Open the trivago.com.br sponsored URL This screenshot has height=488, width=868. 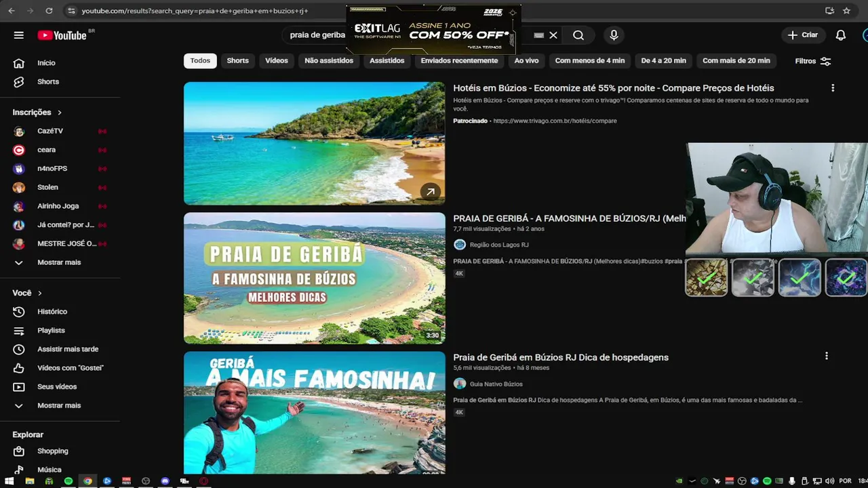[x=555, y=121]
